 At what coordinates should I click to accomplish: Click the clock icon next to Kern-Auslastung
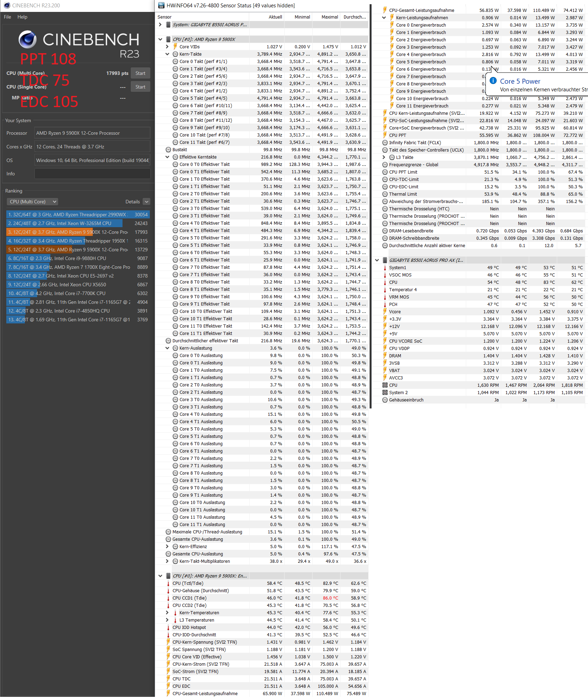[x=175, y=348]
